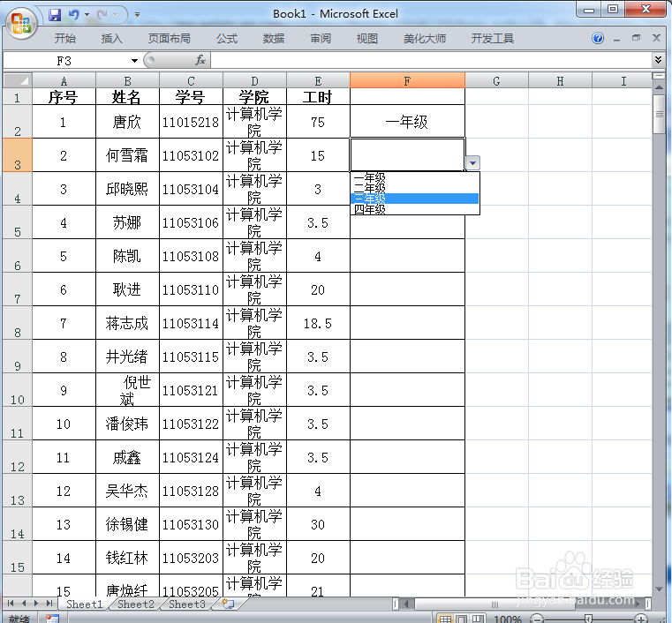This screenshot has height=623, width=672.
Task: Undo the last action
Action: click(x=73, y=15)
